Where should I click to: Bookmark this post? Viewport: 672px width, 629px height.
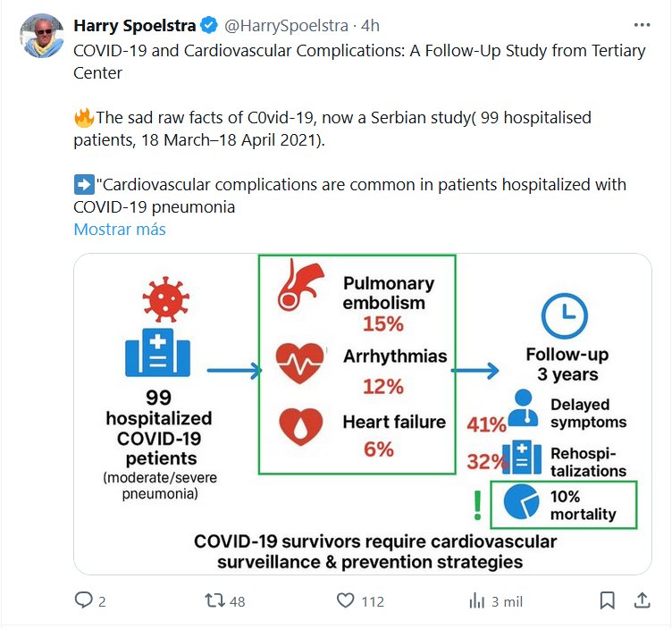(607, 600)
